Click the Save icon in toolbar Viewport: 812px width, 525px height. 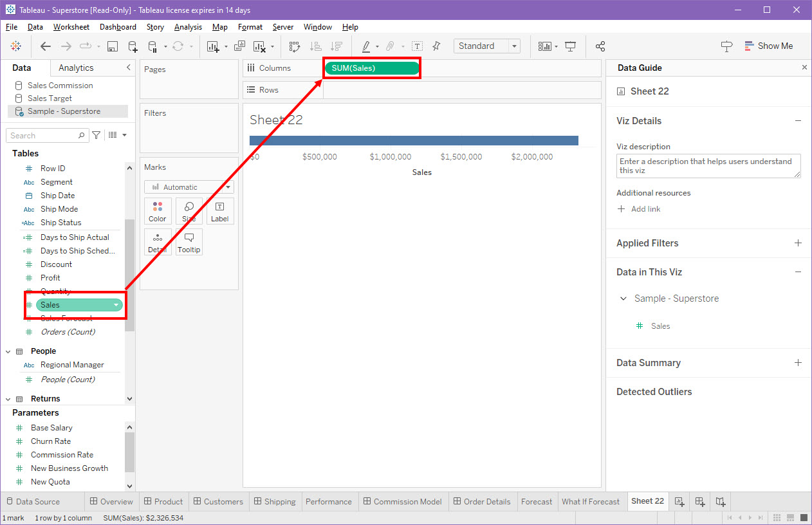[x=113, y=46]
